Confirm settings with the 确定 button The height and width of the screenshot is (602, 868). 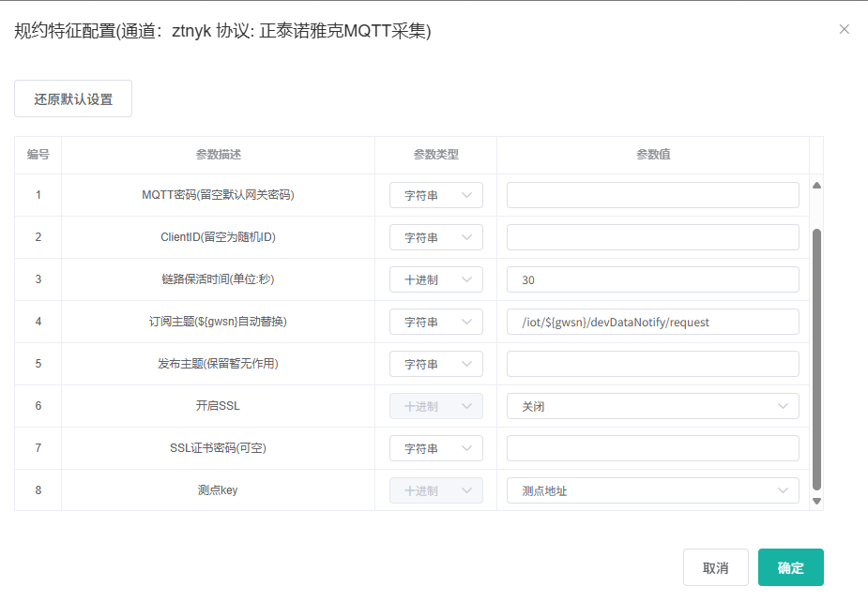pyautogui.click(x=790, y=567)
